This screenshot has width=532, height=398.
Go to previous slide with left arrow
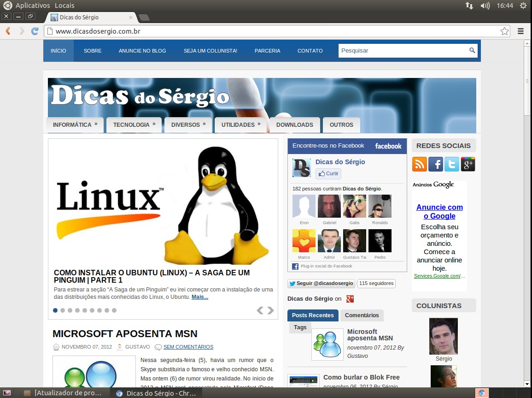pos(260,310)
